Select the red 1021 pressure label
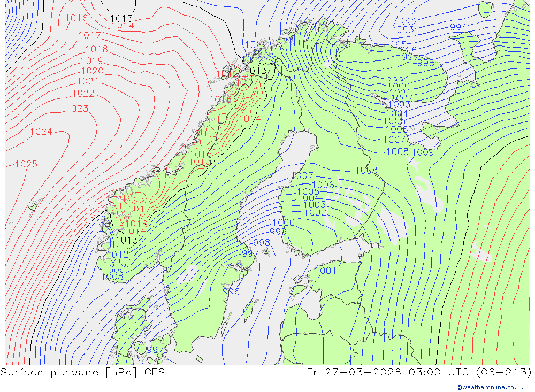 [88, 81]
